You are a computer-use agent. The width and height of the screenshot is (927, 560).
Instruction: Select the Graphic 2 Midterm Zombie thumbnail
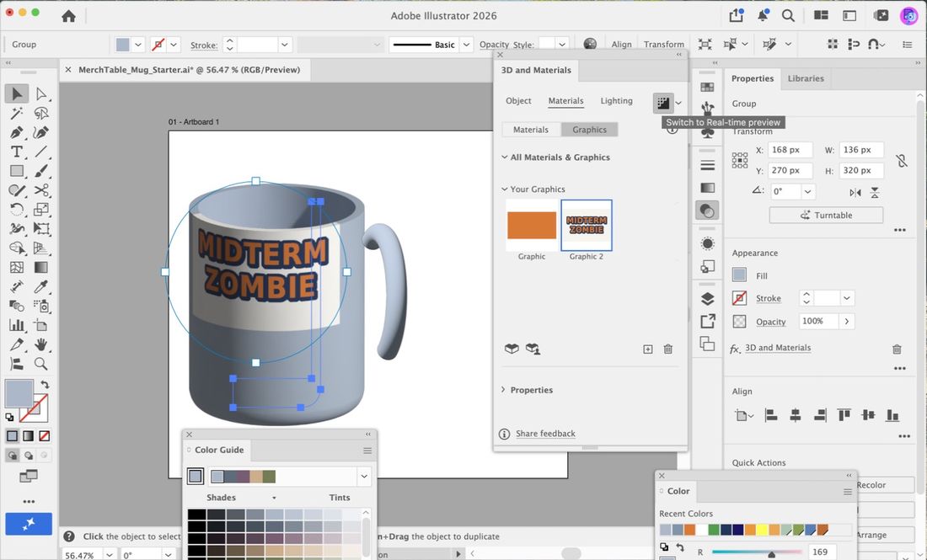(x=587, y=225)
